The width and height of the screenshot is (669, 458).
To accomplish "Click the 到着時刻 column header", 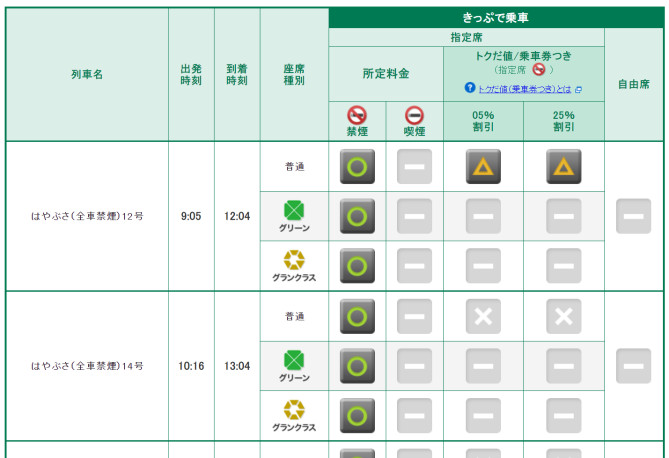I will (x=237, y=75).
